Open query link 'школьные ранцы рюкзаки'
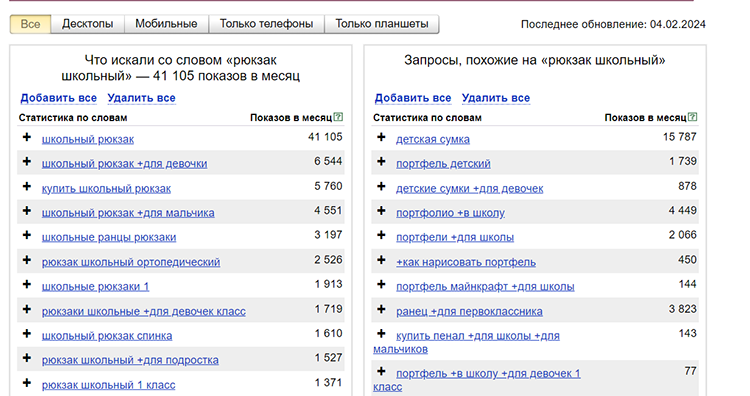Screen dimensions: 750x396 point(109,237)
